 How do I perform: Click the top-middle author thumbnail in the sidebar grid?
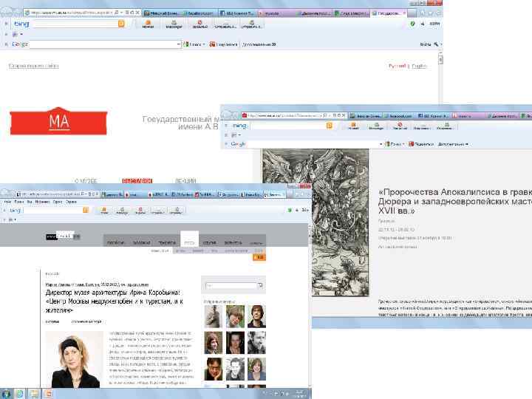pyautogui.click(x=235, y=316)
